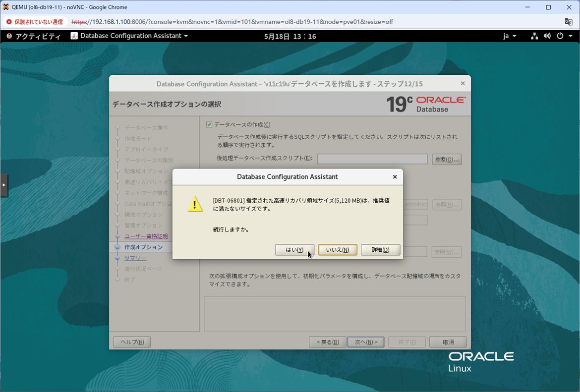Click the disabled 終了(F) finish button
580x392 pixels.
tap(407, 342)
